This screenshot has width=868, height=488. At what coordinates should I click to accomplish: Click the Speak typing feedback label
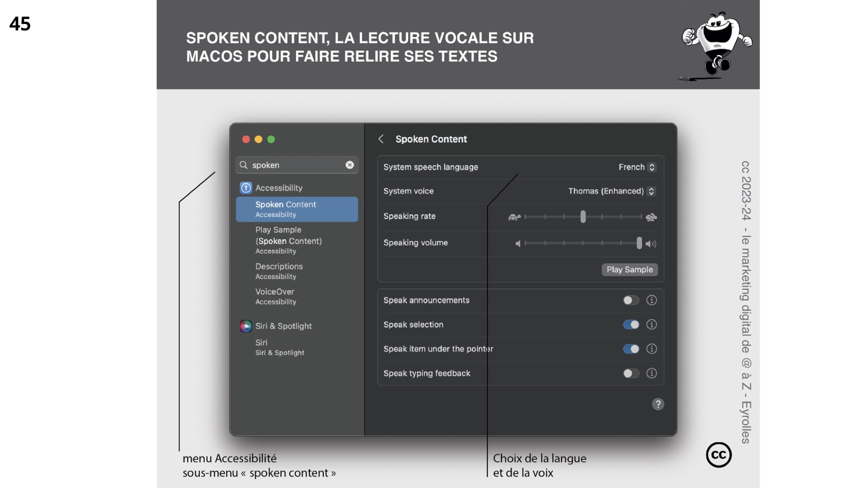click(x=427, y=373)
